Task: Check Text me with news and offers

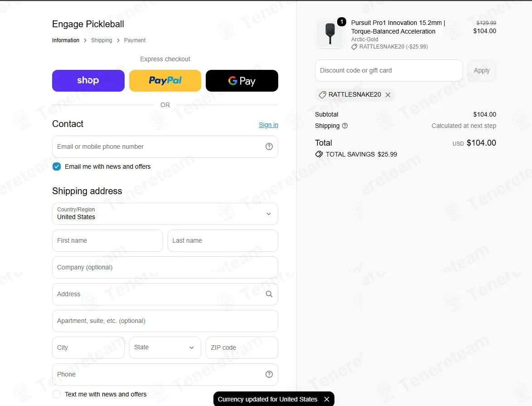Action: tap(57, 394)
